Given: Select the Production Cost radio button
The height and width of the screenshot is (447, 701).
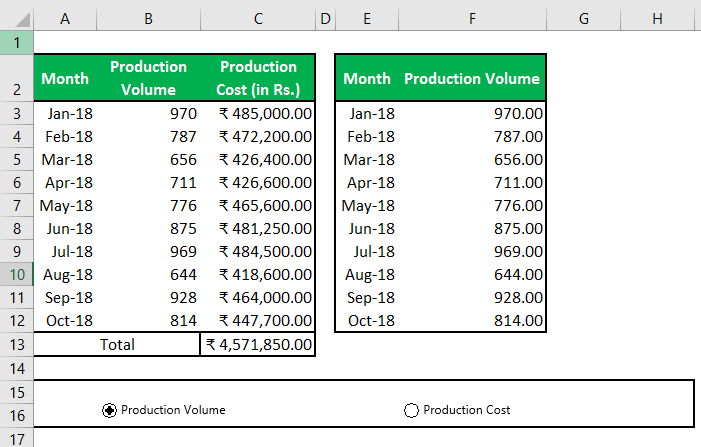Looking at the screenshot, I should click(411, 410).
